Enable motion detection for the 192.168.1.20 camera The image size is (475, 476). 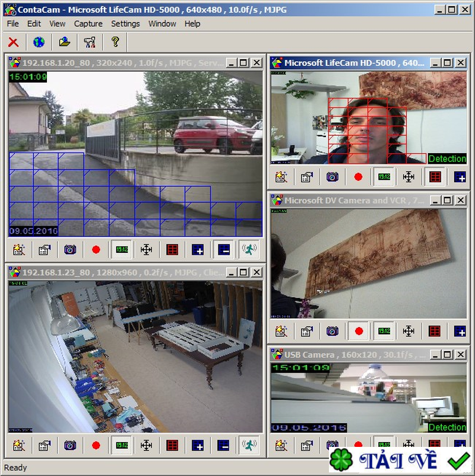tap(249, 250)
